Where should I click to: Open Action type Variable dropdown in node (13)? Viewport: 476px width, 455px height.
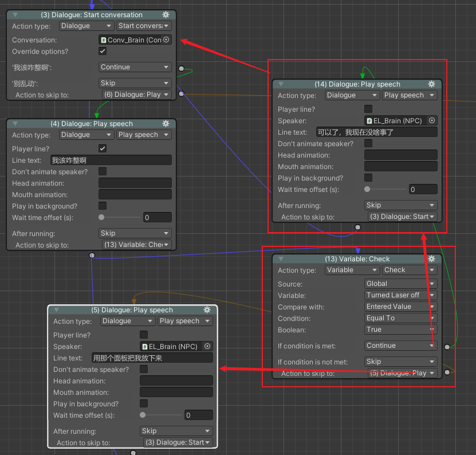coord(352,270)
